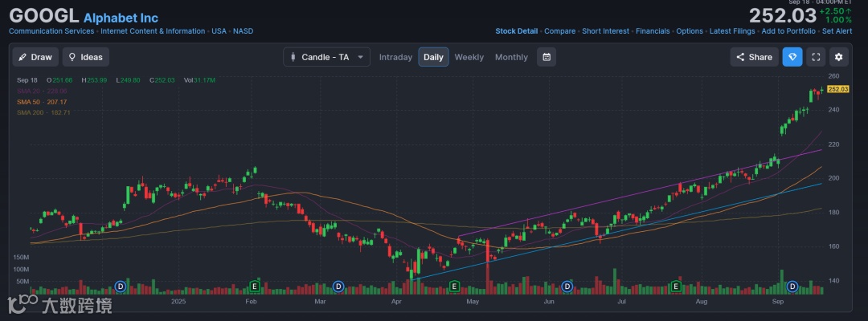The height and width of the screenshot is (321, 868).
Task: Click the earnings E marker before Aug
Action: [x=675, y=286]
